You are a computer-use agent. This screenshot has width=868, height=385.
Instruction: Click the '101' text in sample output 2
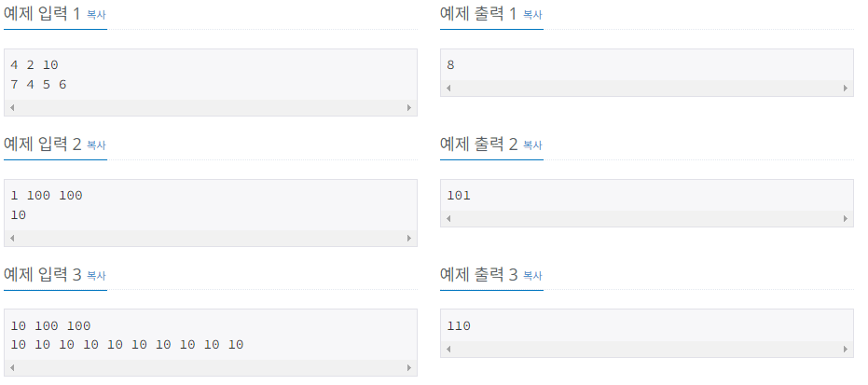459,196
